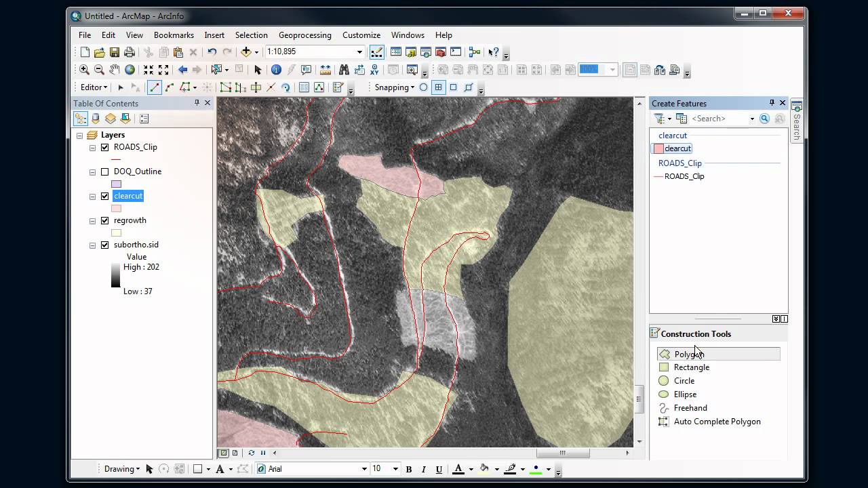This screenshot has height=488, width=868.
Task: Click List By Visibility icon
Action: tap(111, 119)
